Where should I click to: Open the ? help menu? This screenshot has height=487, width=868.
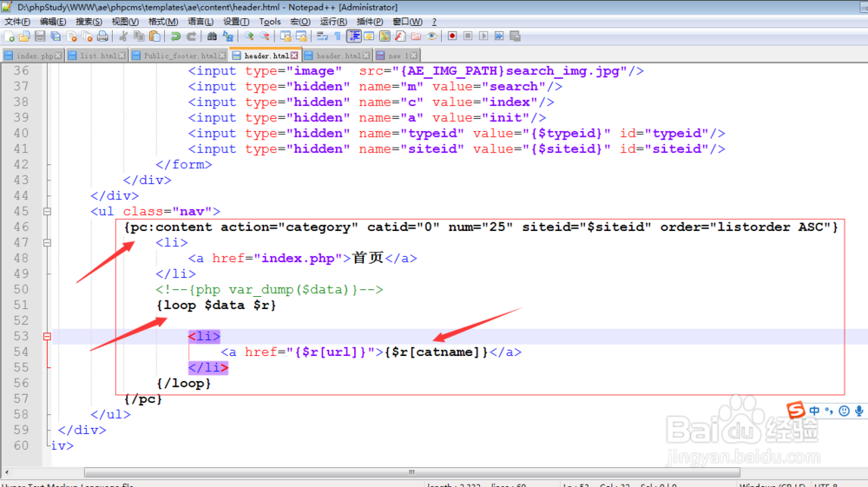[x=434, y=22]
